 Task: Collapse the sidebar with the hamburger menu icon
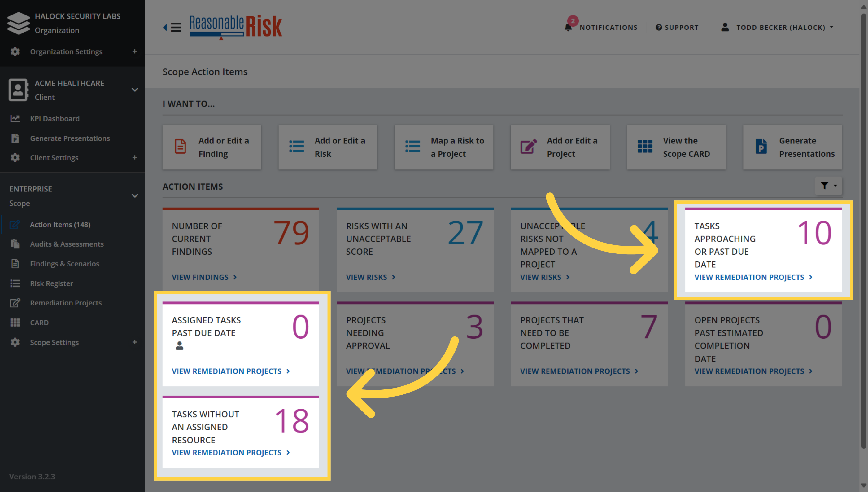click(176, 27)
